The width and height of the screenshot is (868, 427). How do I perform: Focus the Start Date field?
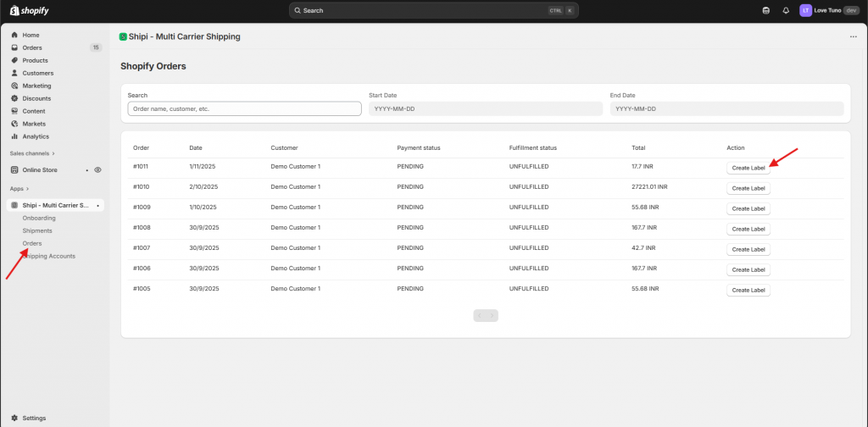(485, 109)
